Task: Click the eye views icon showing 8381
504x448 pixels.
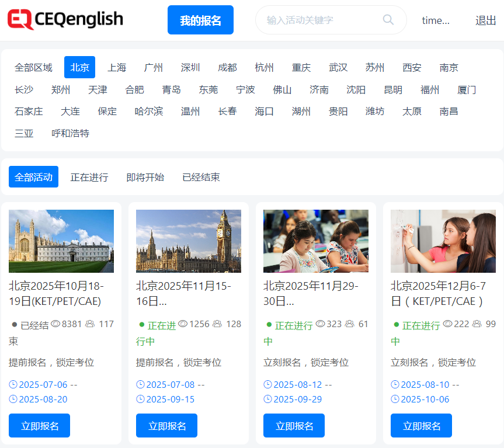Action: tap(55, 324)
